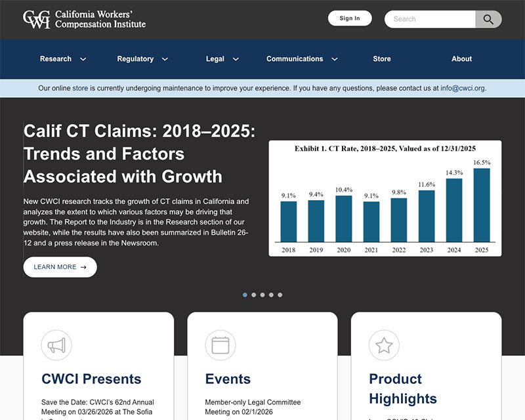The height and width of the screenshot is (420, 525).
Task: Select the third carousel slide dot
Action: 262,295
